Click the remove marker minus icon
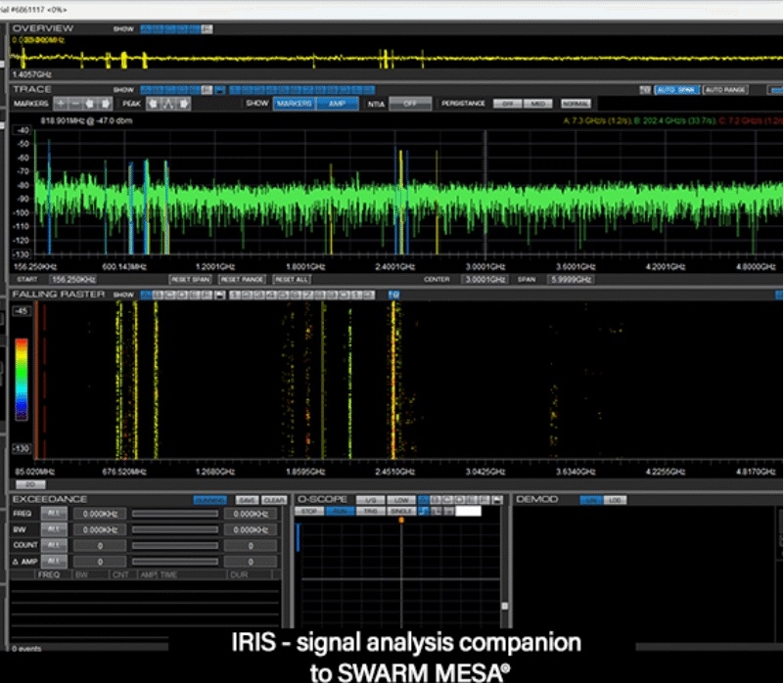 tap(76, 103)
